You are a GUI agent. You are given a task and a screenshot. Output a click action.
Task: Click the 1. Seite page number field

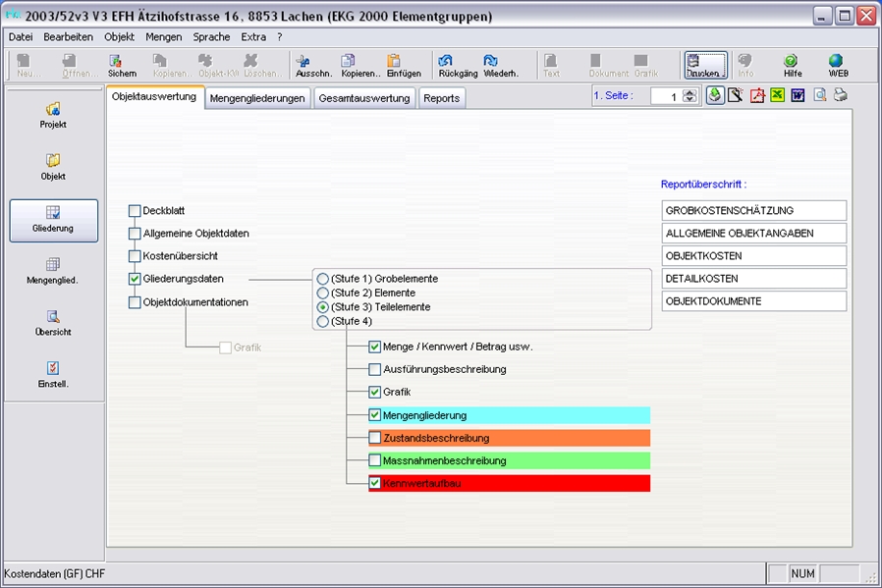[667, 96]
